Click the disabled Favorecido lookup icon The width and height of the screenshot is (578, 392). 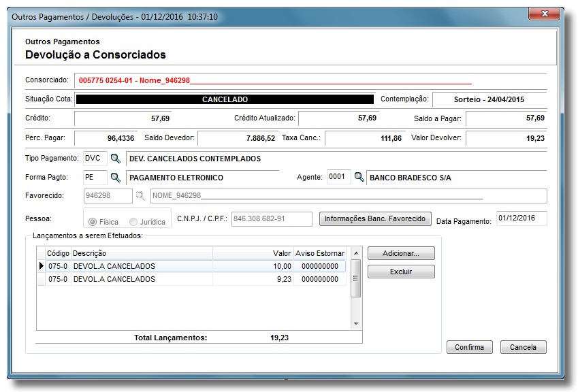click(x=140, y=195)
